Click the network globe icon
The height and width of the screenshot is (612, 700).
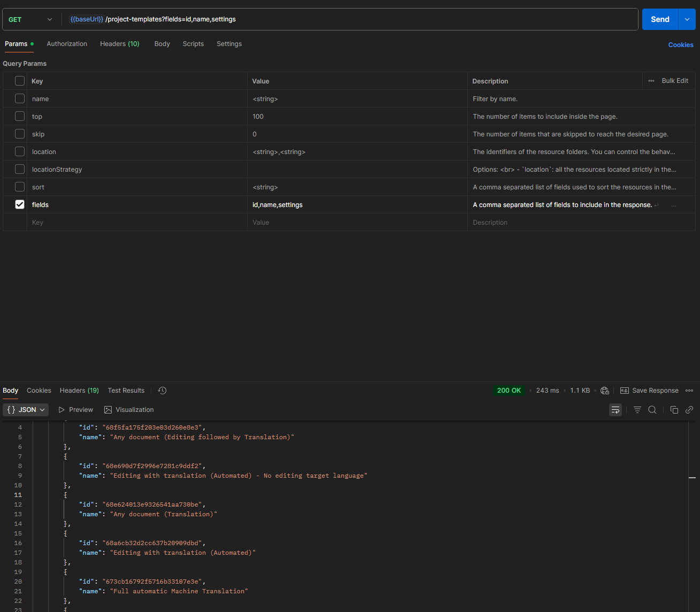click(605, 391)
